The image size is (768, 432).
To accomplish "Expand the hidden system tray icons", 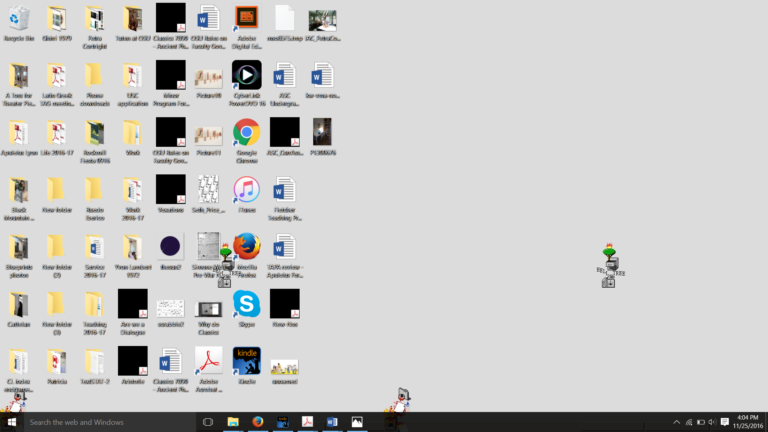I will (676, 422).
